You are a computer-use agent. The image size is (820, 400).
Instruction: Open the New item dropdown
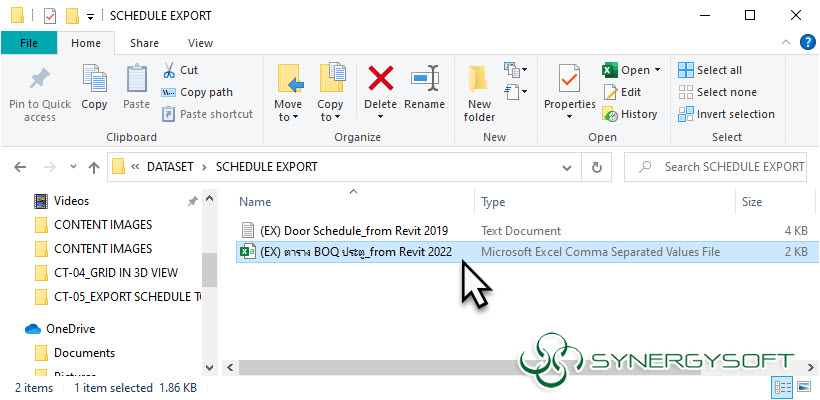pos(516,70)
